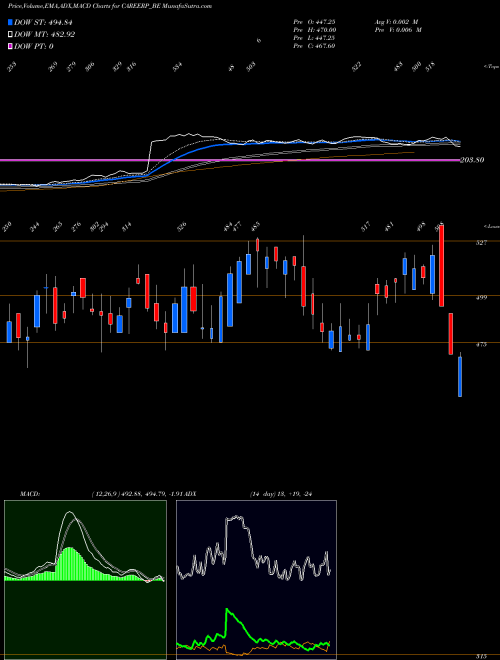Image resolution: width=500 pixels, height=660 pixels.
Task: Click the 'Pre C: 467.60' value
Action: click(x=314, y=46)
